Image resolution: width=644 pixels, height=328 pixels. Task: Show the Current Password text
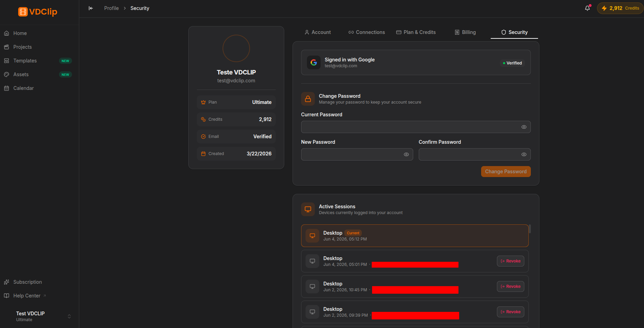pos(524,127)
